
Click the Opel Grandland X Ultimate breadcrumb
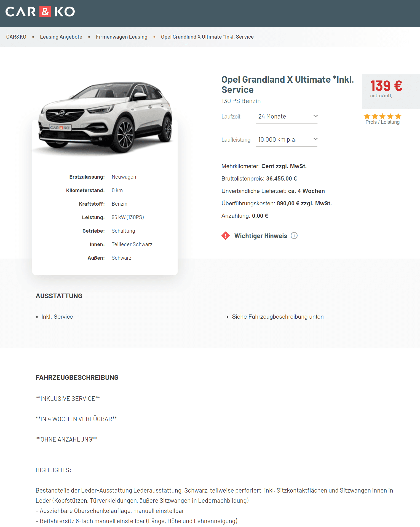207,37
